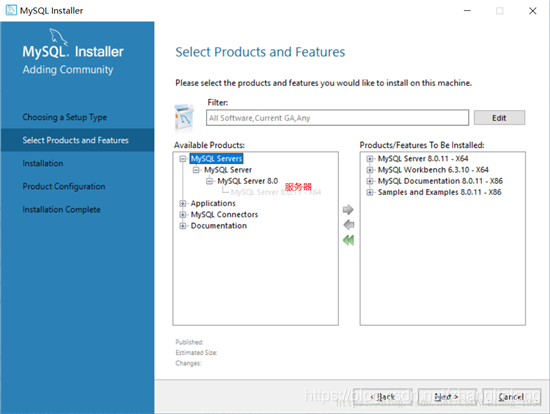550x414 pixels.
Task: Close the MySQL Installer window
Action: (x=532, y=11)
